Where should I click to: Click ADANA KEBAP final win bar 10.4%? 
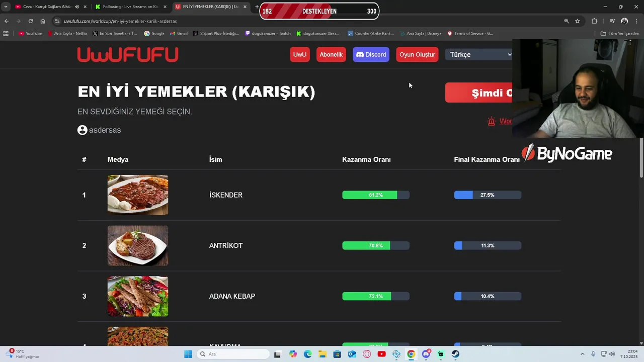click(x=488, y=296)
